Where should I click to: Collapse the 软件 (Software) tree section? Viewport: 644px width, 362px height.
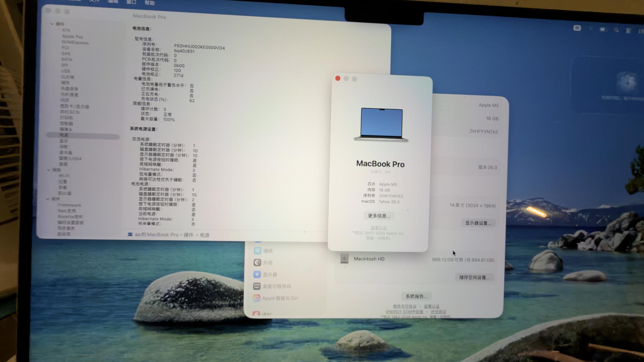pos(48,199)
